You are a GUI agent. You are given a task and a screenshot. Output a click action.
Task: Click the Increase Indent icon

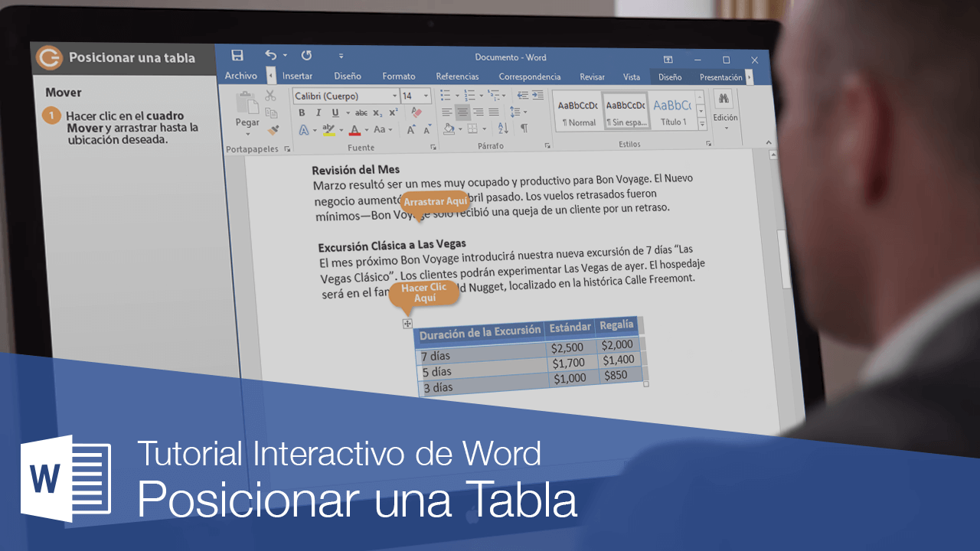pyautogui.click(x=537, y=95)
